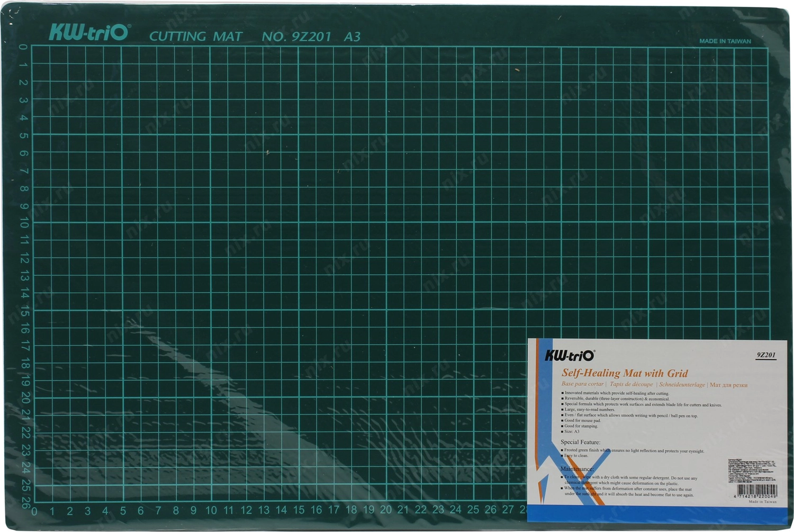Screen dimensions: 794x532
Task: Click the "Maintenance:" heading on label
Action: pos(577,469)
